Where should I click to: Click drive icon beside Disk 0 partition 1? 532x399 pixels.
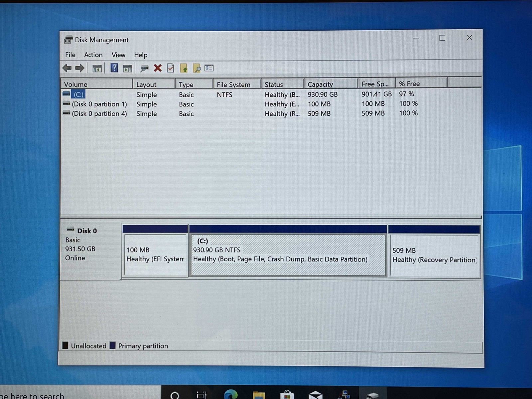[x=66, y=104]
